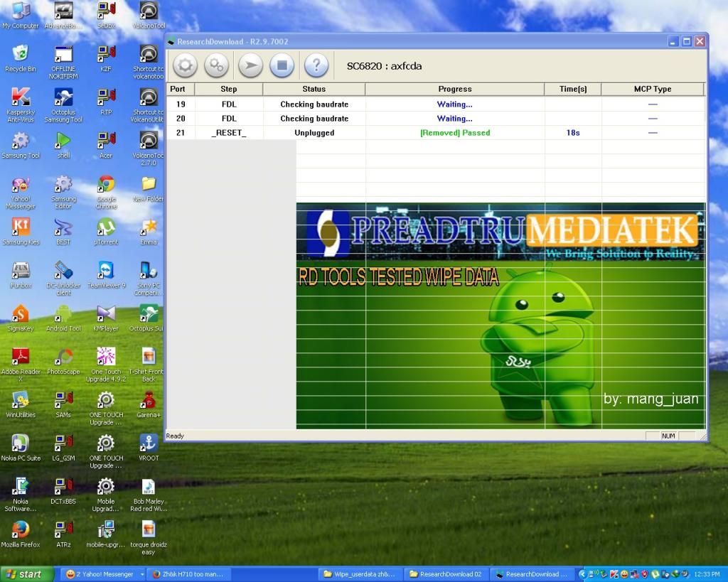Expand the Yahoo! Messenger taskbar group arrow
This screenshot has height=582, width=728.
[142, 574]
